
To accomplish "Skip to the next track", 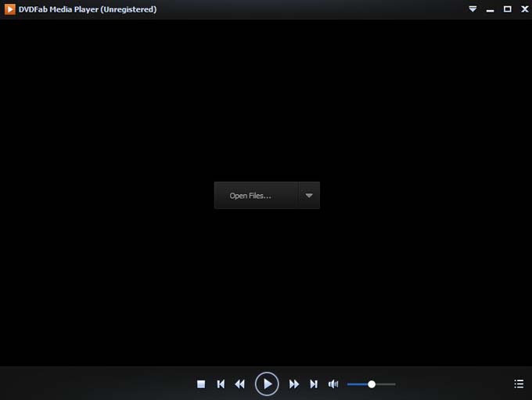I will click(314, 384).
